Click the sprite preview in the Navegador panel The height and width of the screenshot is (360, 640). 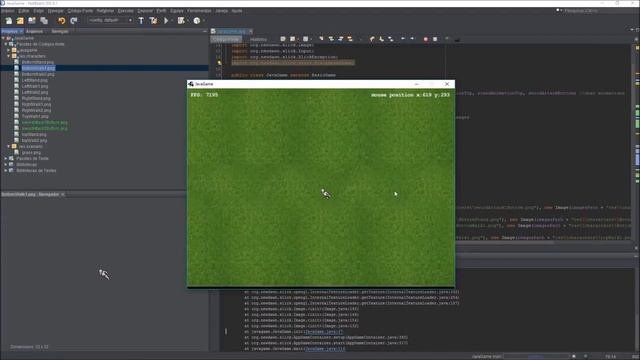pos(104,274)
